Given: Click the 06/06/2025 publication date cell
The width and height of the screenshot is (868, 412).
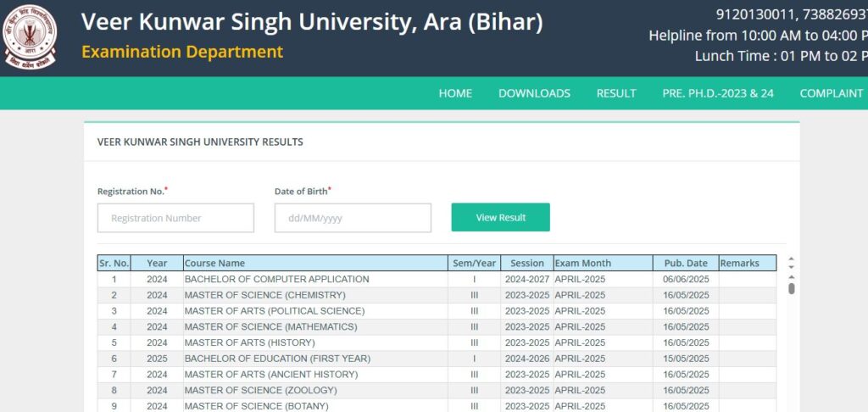Looking at the screenshot, I should tap(686, 279).
